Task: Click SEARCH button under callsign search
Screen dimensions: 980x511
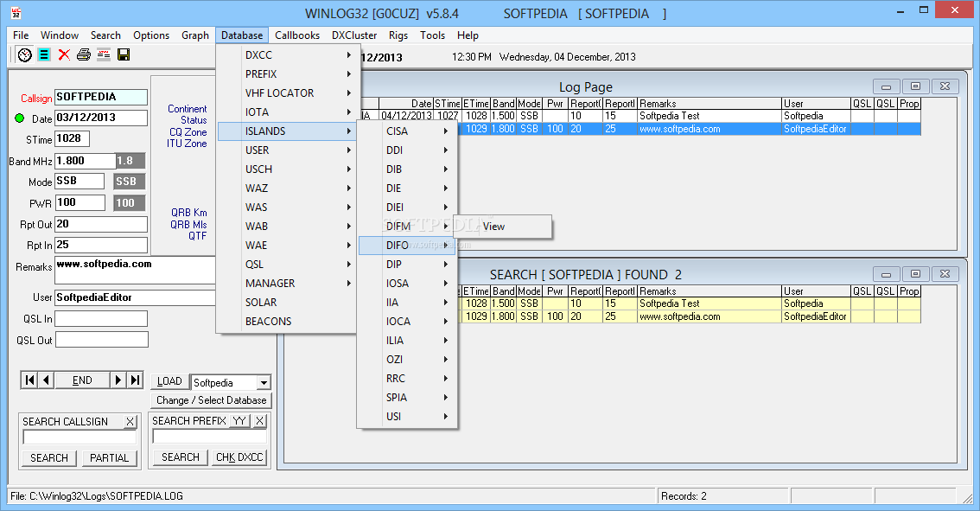Action: click(49, 458)
